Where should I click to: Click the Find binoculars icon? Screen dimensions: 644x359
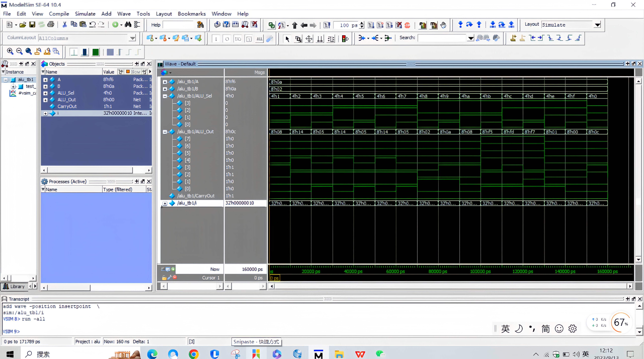click(128, 25)
